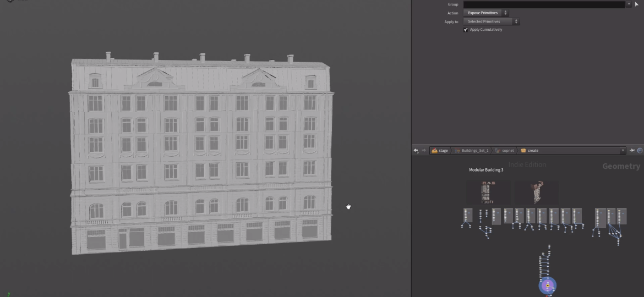The width and height of the screenshot is (644, 297).
Task: Select the node highlighted with blue display ring
Action: 548,285
